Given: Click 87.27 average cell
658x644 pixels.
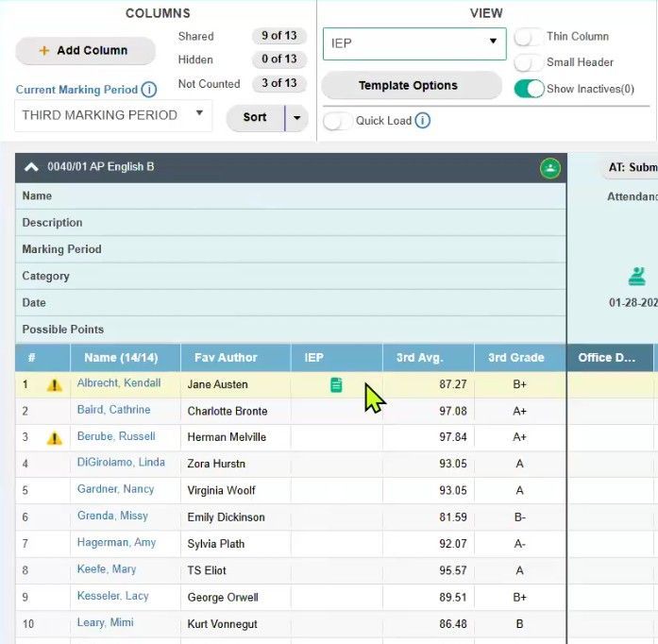Looking at the screenshot, I should [x=429, y=384].
